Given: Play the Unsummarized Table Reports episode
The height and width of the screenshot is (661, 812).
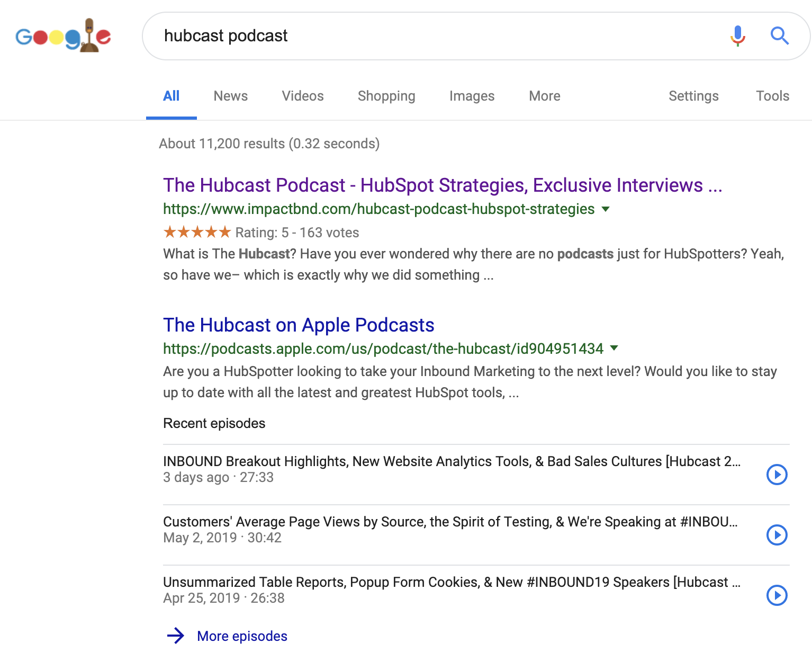Looking at the screenshot, I should 777,595.
